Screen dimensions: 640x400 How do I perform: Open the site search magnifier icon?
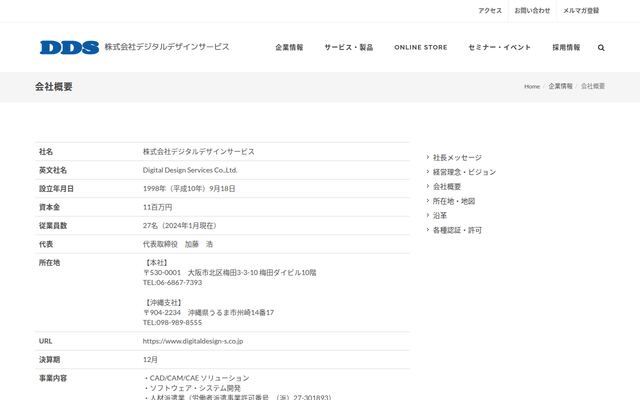click(x=601, y=48)
